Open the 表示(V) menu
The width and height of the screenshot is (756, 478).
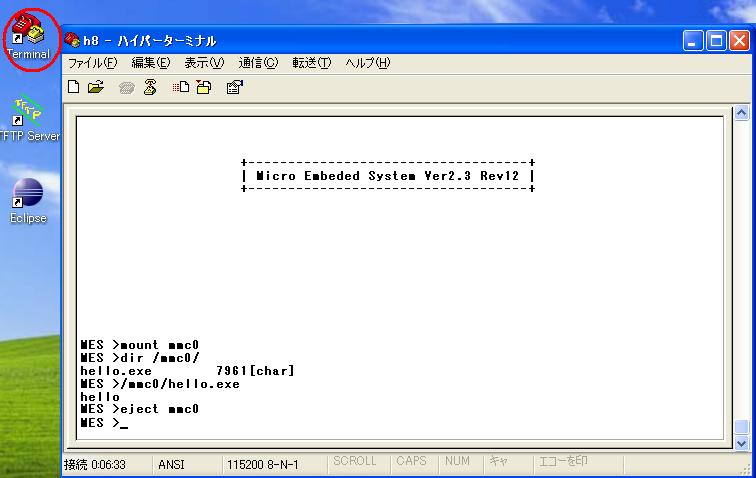(204, 63)
